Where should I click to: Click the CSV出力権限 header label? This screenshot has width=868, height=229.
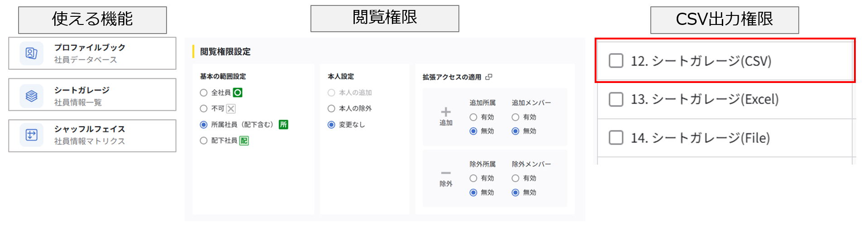[x=725, y=19]
